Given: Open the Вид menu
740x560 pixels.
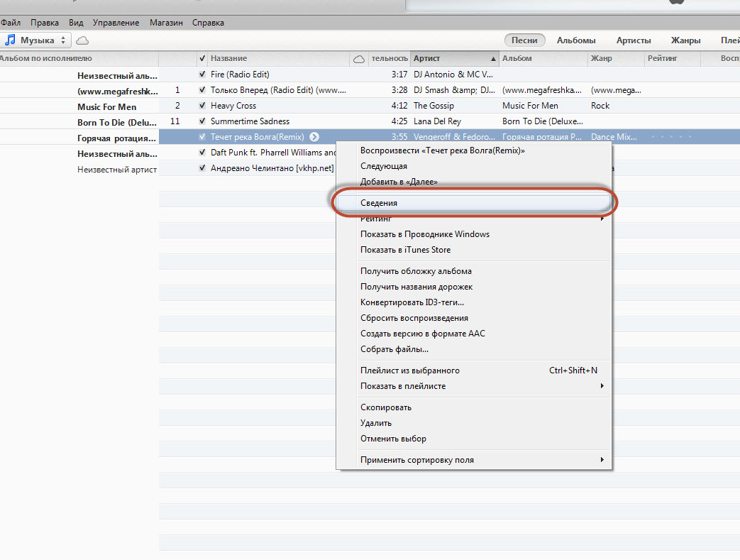Looking at the screenshot, I should [76, 23].
